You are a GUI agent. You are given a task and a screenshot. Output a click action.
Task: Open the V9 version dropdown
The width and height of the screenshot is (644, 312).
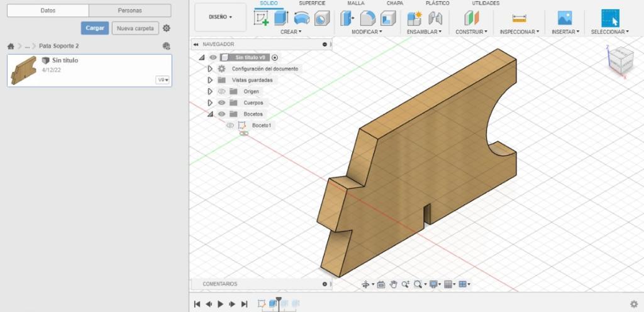[x=163, y=80]
